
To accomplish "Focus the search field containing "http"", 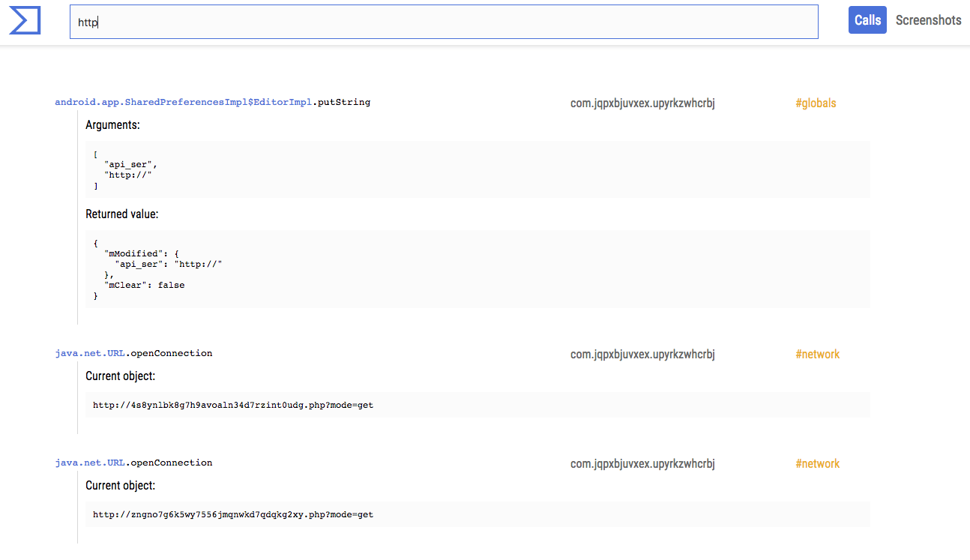I will 443,22.
